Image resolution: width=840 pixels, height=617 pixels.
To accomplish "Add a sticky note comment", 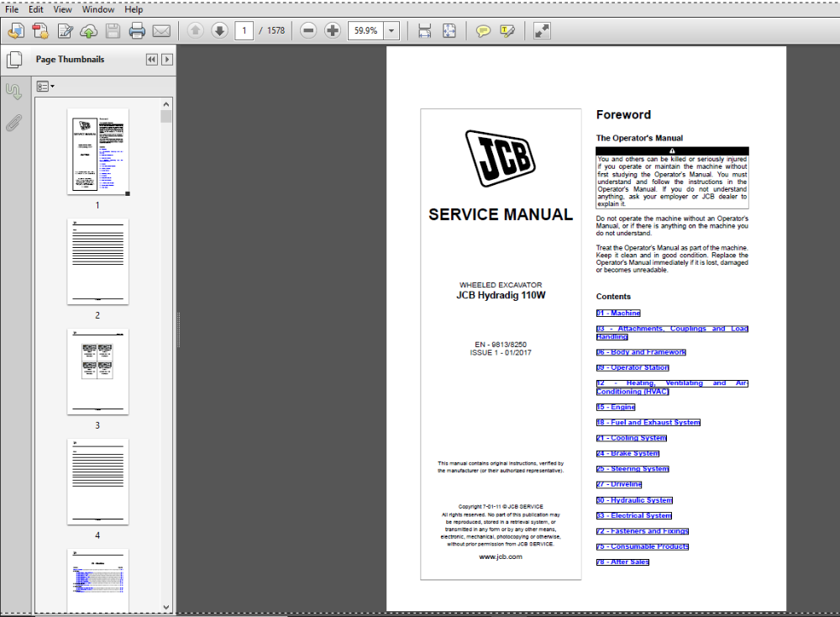I will click(483, 31).
